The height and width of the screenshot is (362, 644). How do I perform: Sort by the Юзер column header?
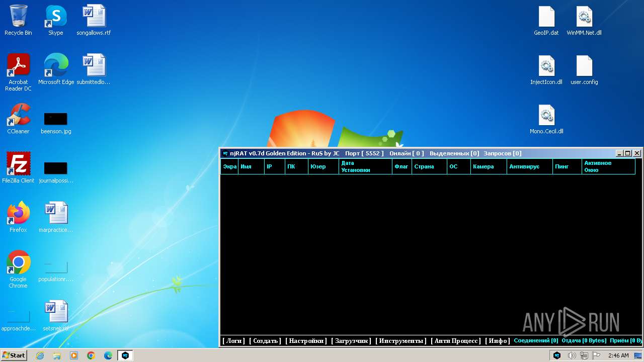(x=324, y=166)
